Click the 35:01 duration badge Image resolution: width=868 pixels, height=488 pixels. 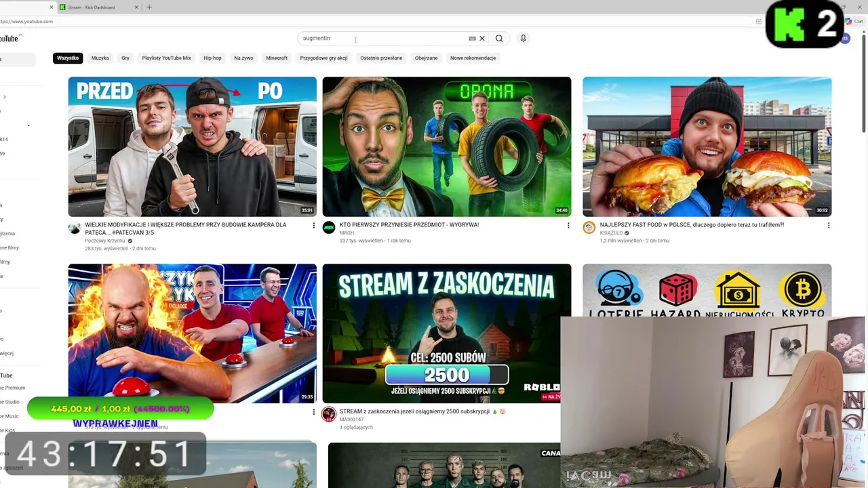[x=307, y=210]
